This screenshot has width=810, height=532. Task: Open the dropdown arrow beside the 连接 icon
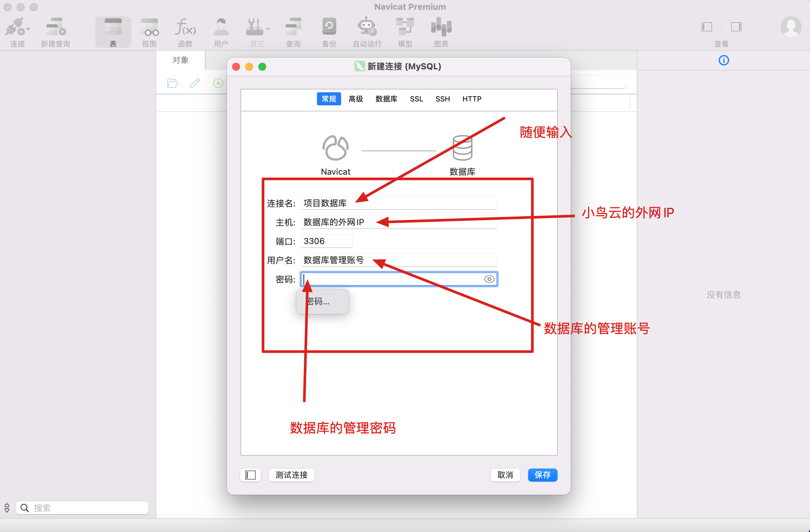click(x=28, y=29)
